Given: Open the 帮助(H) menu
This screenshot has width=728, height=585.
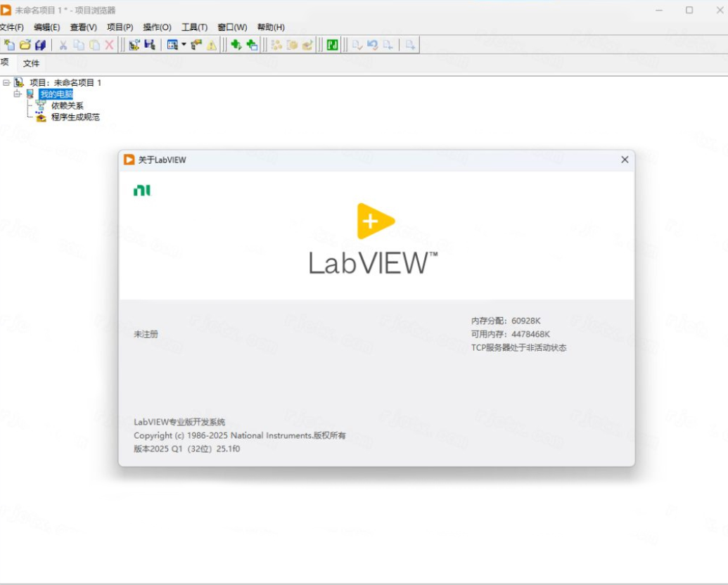Looking at the screenshot, I should tap(271, 27).
